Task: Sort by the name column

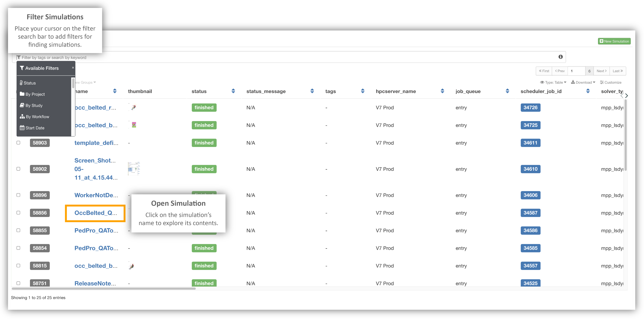Action: pyautogui.click(x=115, y=91)
